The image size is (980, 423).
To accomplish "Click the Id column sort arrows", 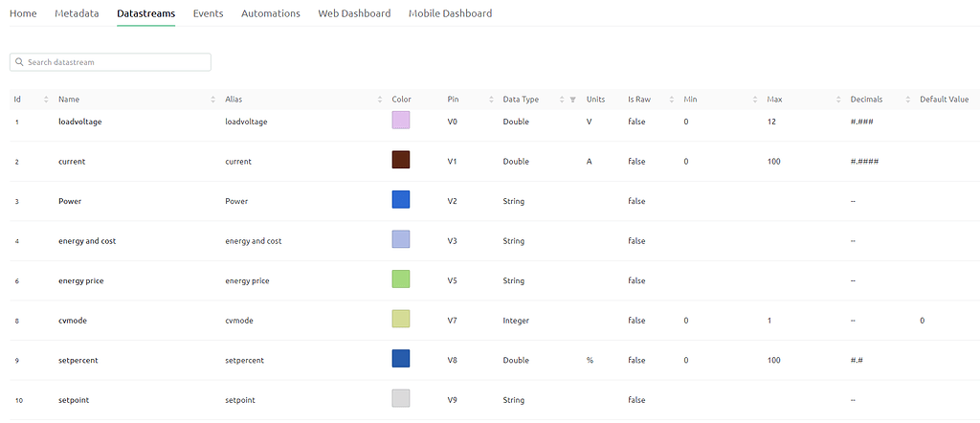I will tap(46, 100).
